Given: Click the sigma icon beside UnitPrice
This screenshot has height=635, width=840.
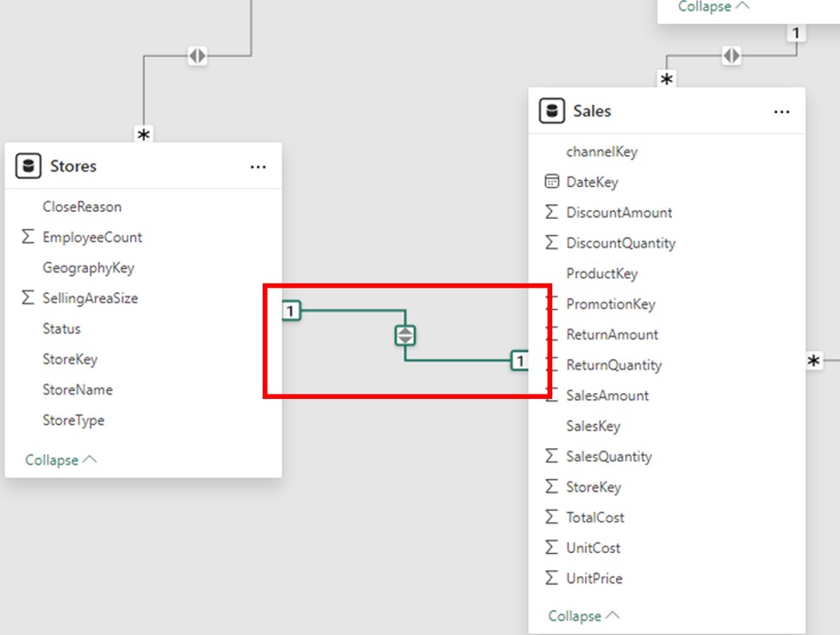Looking at the screenshot, I should (x=551, y=578).
